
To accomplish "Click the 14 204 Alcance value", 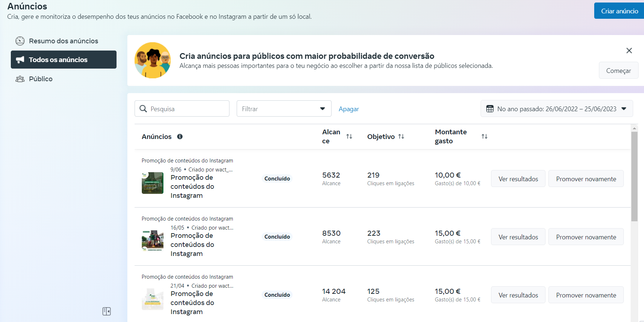I will (x=334, y=291).
